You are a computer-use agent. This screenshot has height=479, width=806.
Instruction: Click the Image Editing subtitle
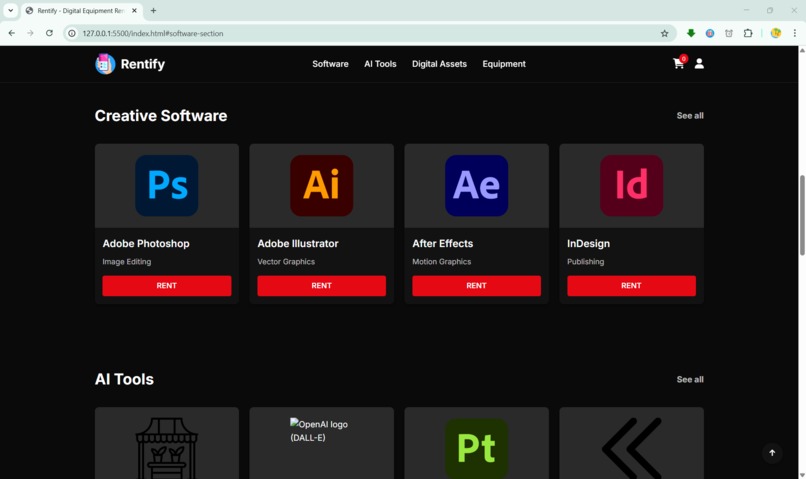click(x=126, y=262)
